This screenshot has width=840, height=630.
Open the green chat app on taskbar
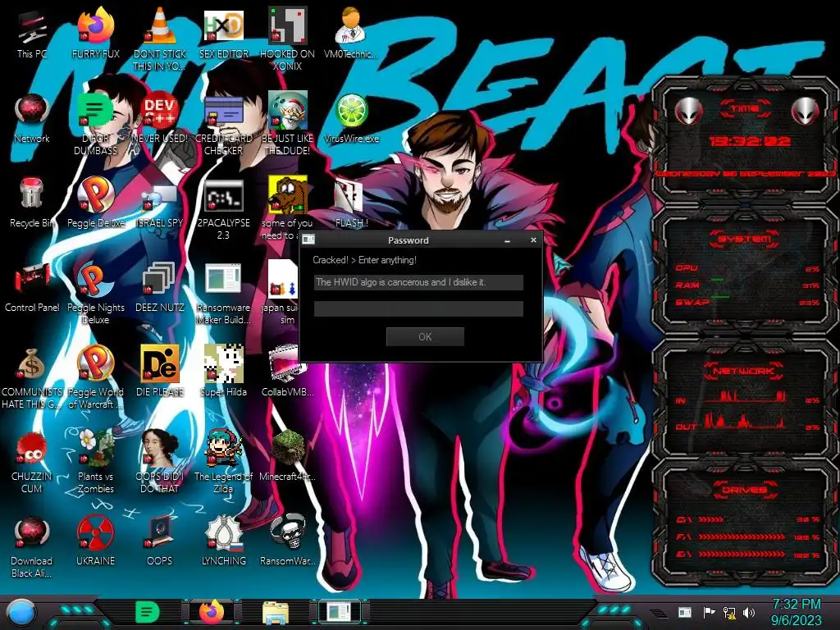coord(148,612)
